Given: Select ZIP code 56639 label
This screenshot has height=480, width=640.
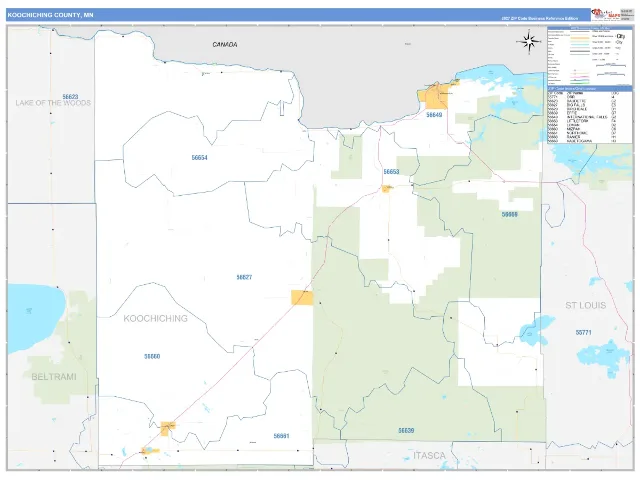Looking at the screenshot, I should point(406,431).
